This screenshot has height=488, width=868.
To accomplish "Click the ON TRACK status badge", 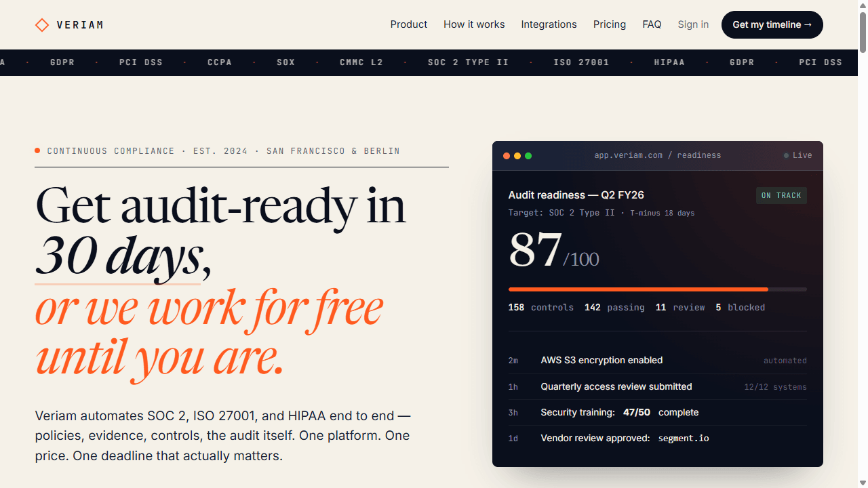I will click(781, 195).
